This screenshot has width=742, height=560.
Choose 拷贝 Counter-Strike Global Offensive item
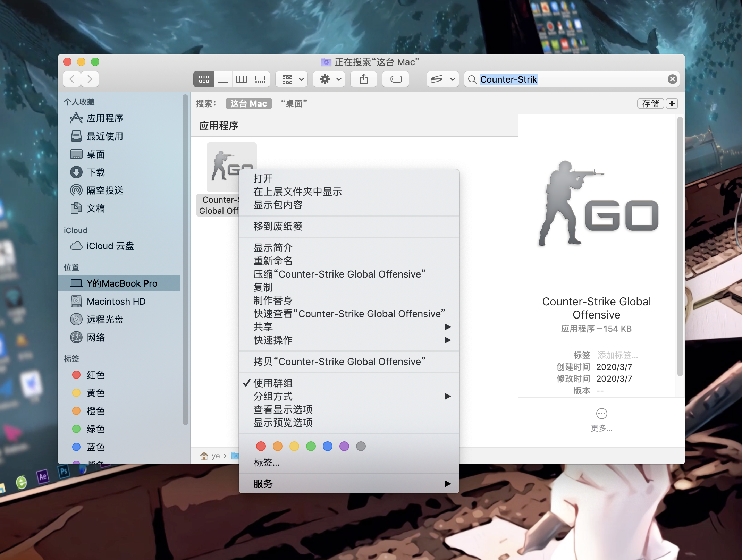click(349, 362)
